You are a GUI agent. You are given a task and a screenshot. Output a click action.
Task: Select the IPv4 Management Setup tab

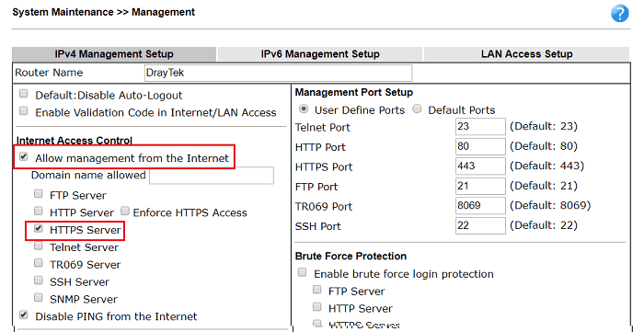click(114, 54)
